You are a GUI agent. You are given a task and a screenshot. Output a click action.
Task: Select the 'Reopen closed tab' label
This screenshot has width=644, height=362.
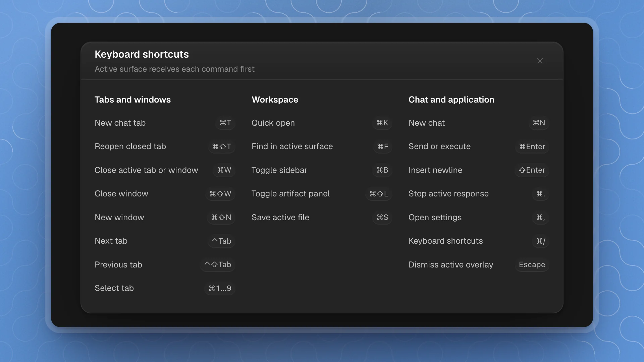pyautogui.click(x=130, y=146)
